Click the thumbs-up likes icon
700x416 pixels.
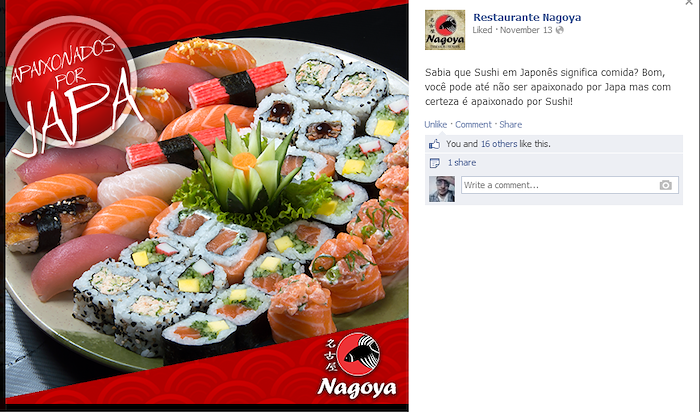pos(434,144)
